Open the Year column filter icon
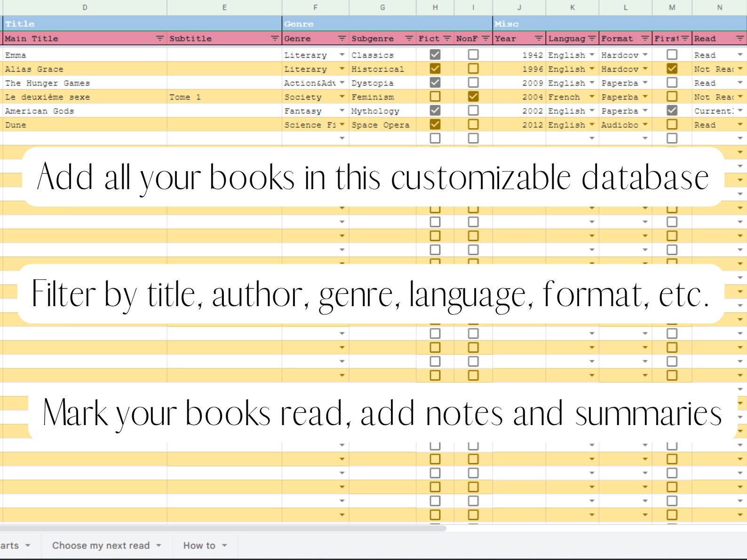The width and height of the screenshot is (747, 560). point(539,39)
